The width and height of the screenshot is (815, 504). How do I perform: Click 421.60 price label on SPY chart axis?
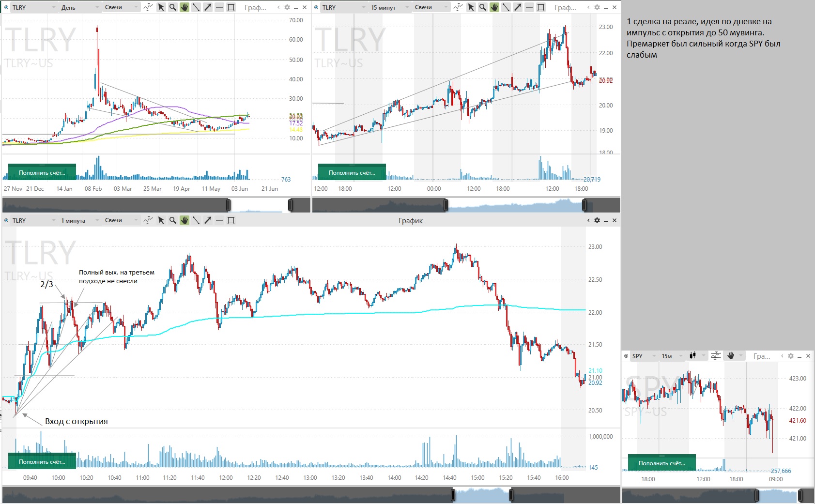click(x=798, y=420)
